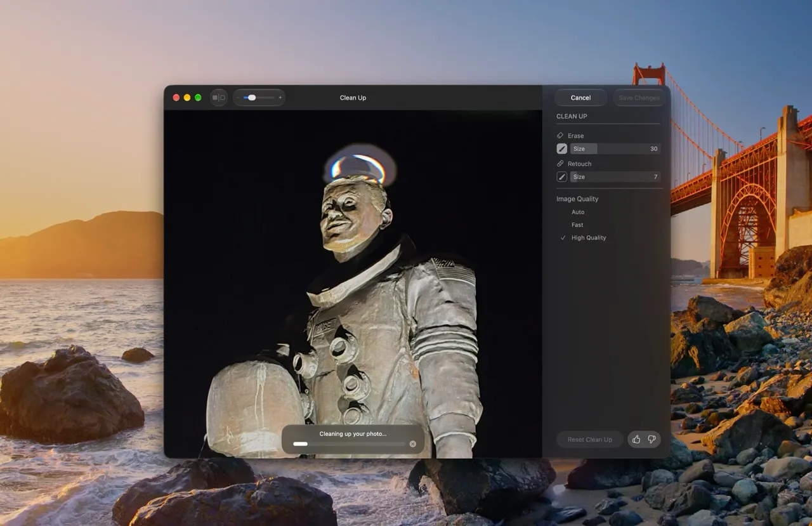Give thumbs down feedback
Screen dimensions: 812x526
[652, 440]
